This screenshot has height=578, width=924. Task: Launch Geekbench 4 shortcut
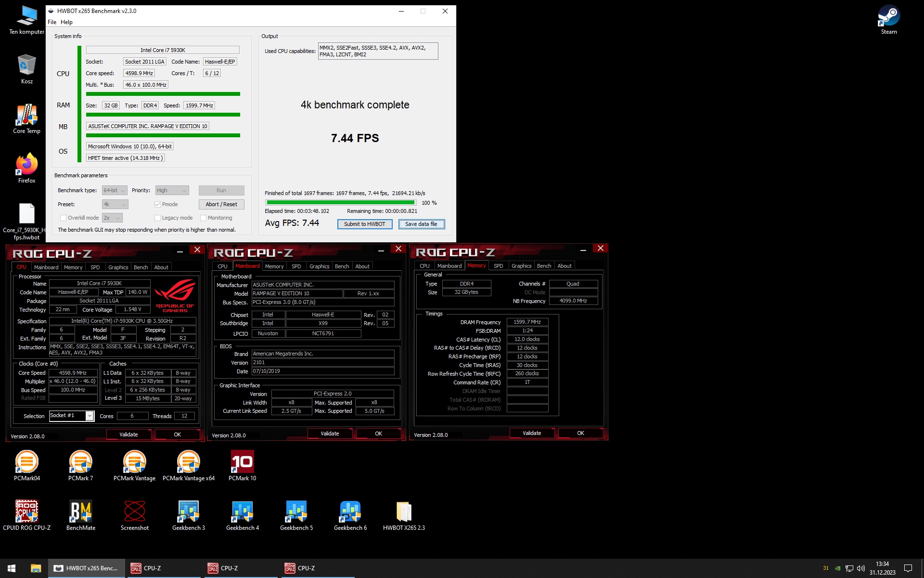[243, 515]
